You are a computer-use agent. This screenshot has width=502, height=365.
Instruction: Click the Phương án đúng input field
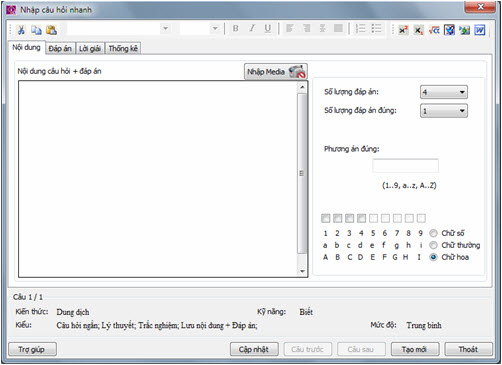point(405,166)
